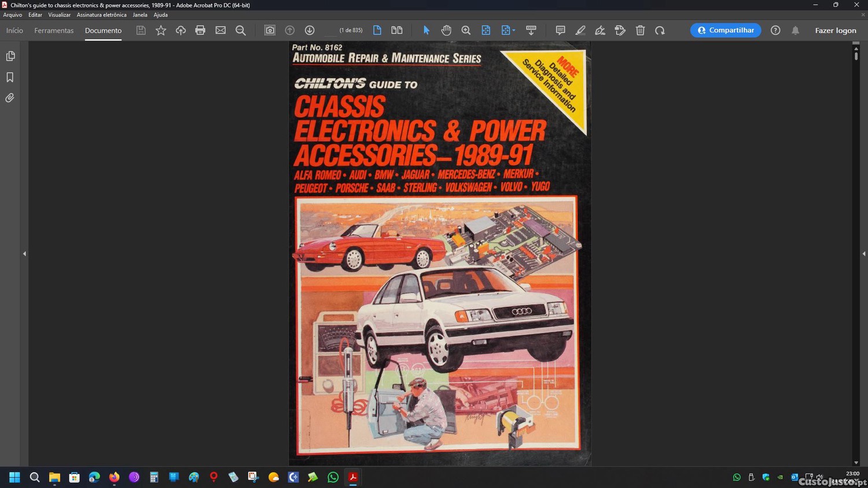Add a sticky note comment
The height and width of the screenshot is (488, 868).
(x=560, y=30)
